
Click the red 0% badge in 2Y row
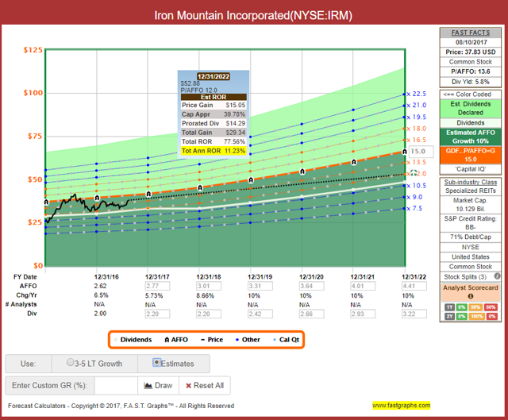point(492,316)
